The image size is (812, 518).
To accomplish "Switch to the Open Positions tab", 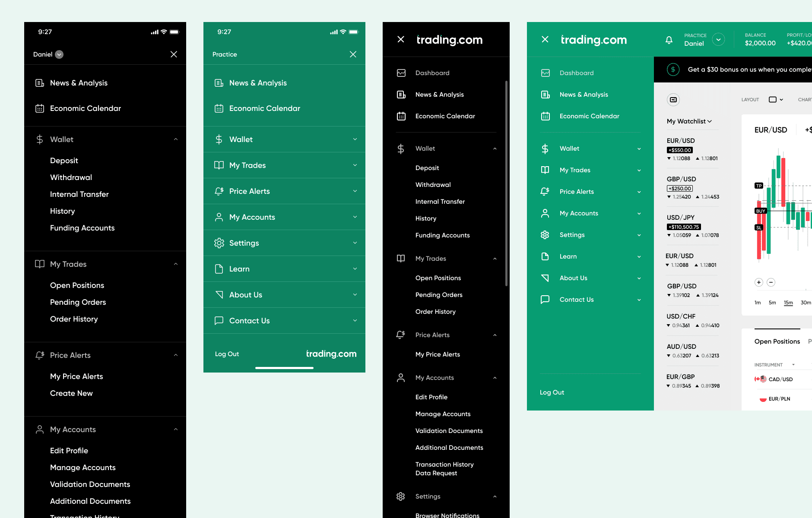I will (x=777, y=341).
